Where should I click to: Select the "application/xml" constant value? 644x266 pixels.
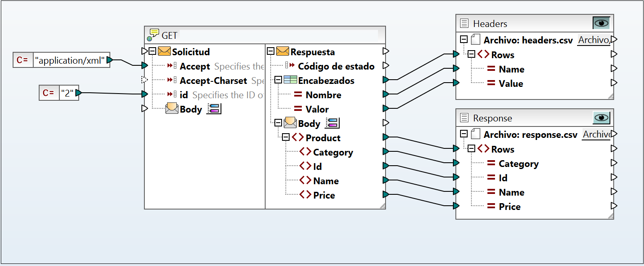tap(70, 60)
